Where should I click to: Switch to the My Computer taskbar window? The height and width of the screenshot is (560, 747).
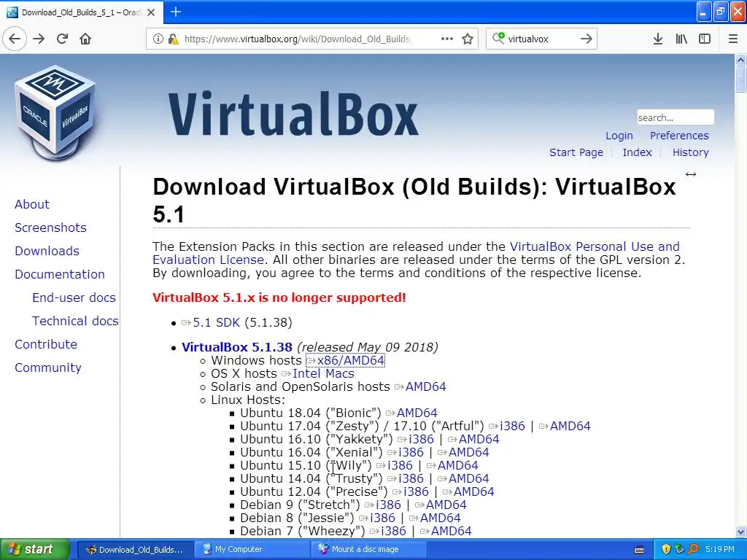tap(251, 549)
